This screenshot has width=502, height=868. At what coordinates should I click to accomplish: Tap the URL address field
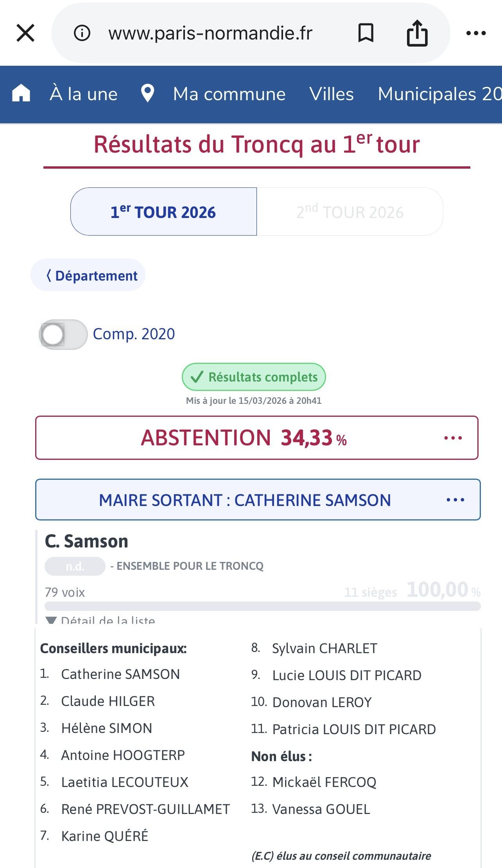210,33
